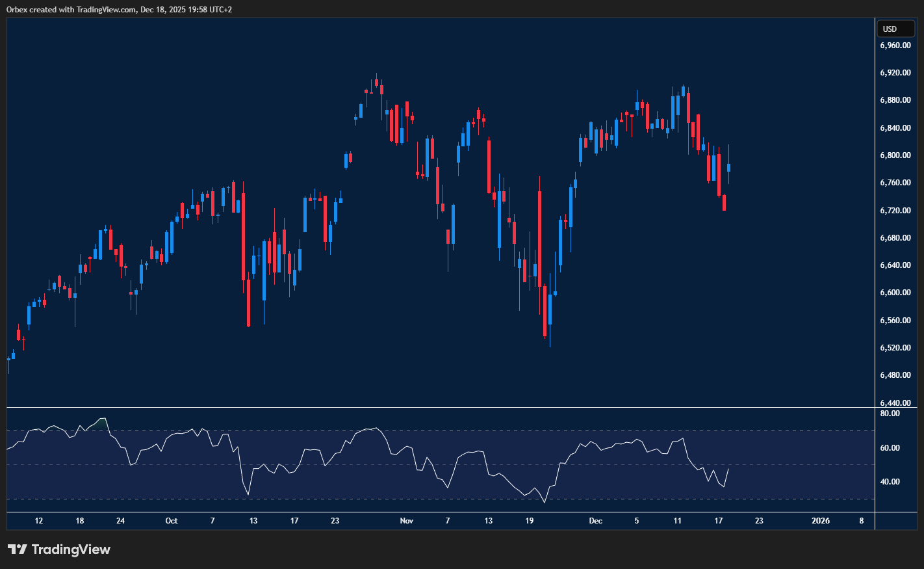This screenshot has height=569, width=924.
Task: Click the divider between price and RSI panes
Action: 435,408
